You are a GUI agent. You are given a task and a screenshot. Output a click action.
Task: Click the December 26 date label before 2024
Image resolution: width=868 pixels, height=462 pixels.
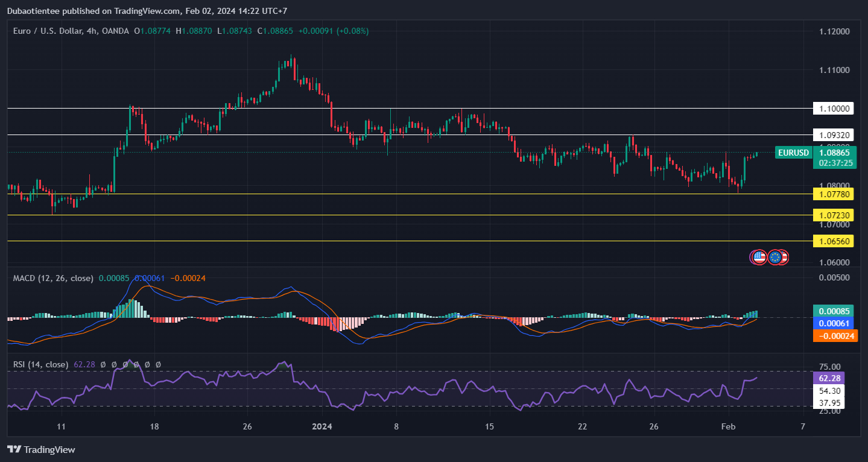click(x=247, y=426)
